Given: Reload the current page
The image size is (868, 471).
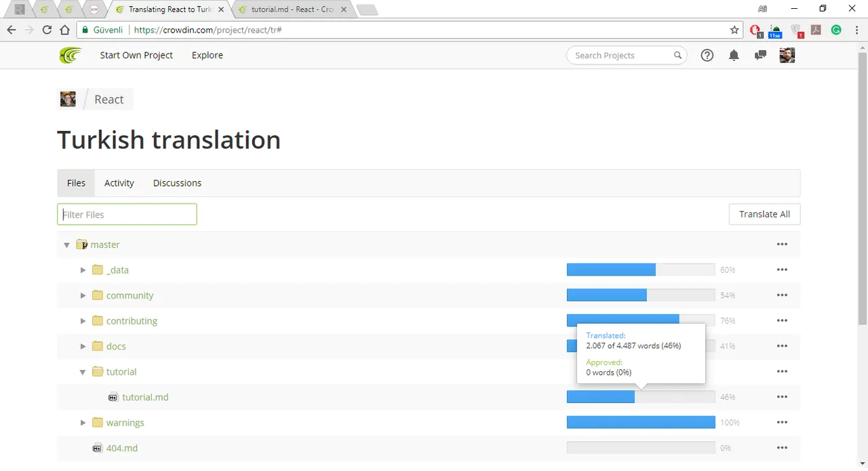Looking at the screenshot, I should coord(47,30).
